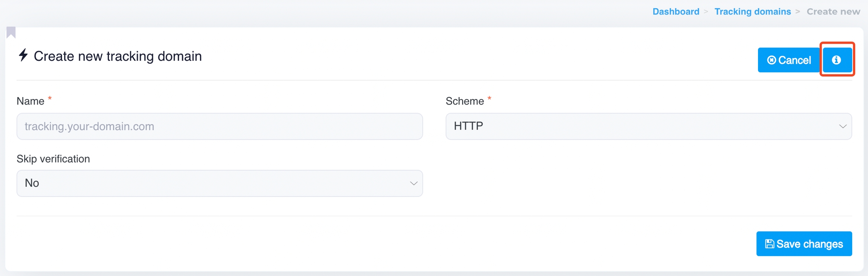Click the Name field label
The height and width of the screenshot is (276, 868).
(x=31, y=101)
